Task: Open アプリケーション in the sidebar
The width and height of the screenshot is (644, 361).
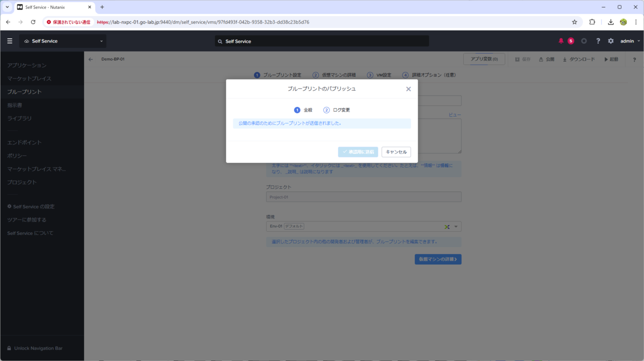Action: coord(27,66)
